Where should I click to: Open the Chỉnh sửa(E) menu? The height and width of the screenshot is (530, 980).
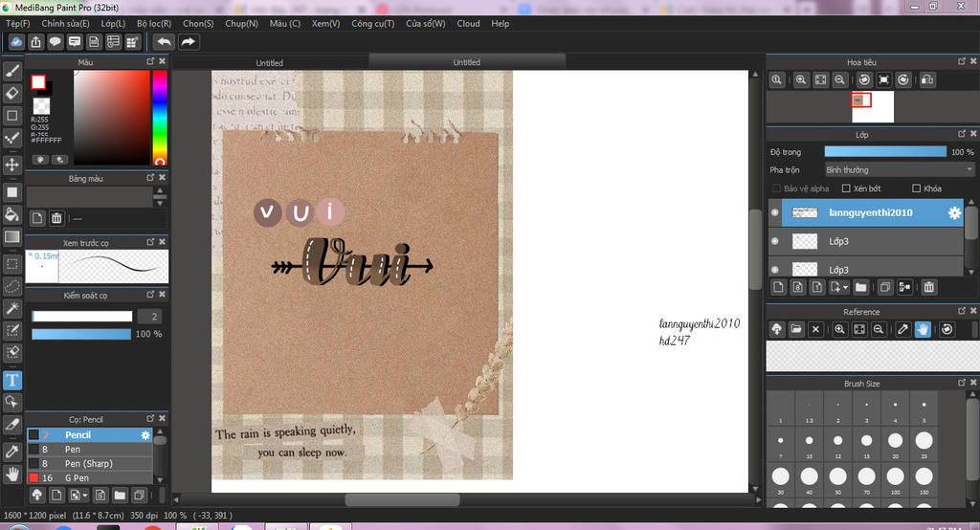(x=66, y=23)
